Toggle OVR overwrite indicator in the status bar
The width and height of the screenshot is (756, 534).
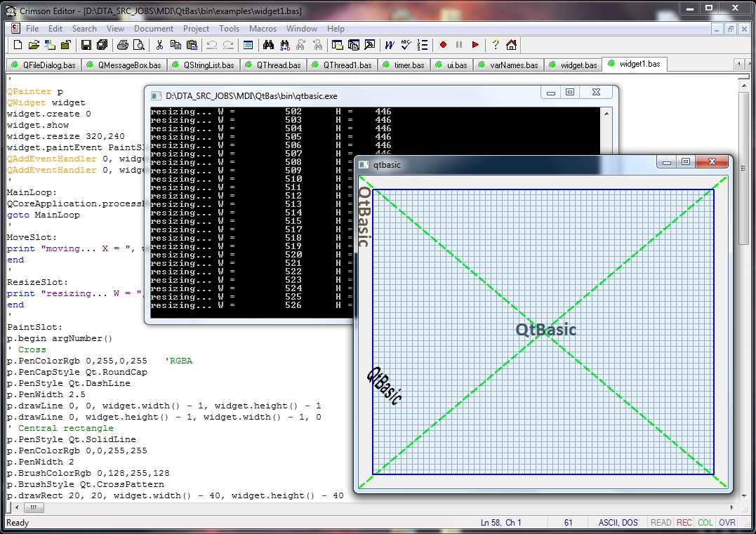[727, 523]
